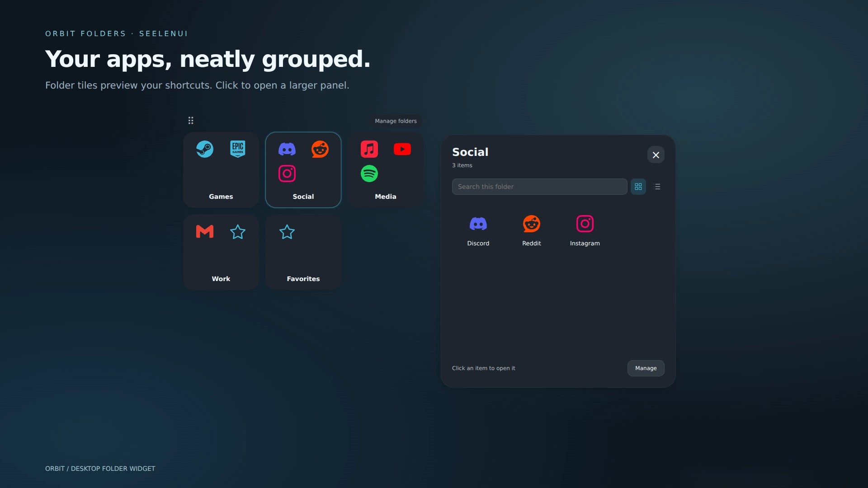Click 'Click an item to open it' hint
The image size is (868, 488).
[x=484, y=368]
